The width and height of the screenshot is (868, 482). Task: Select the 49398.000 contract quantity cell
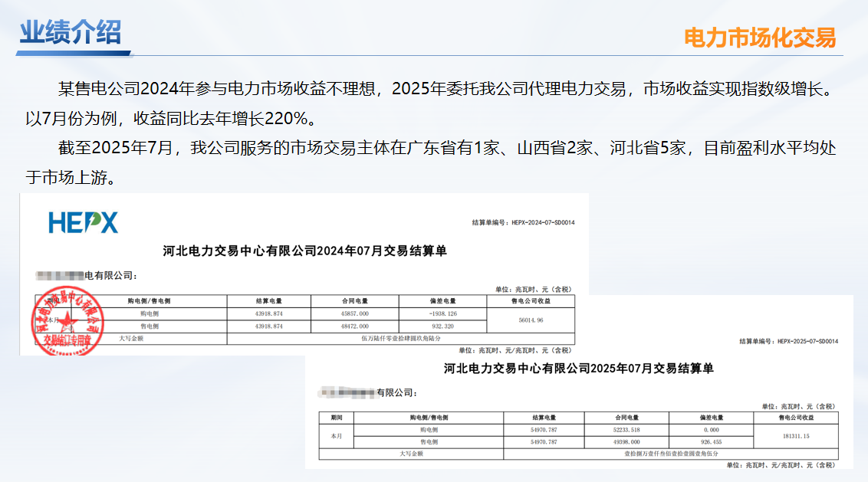point(626,442)
